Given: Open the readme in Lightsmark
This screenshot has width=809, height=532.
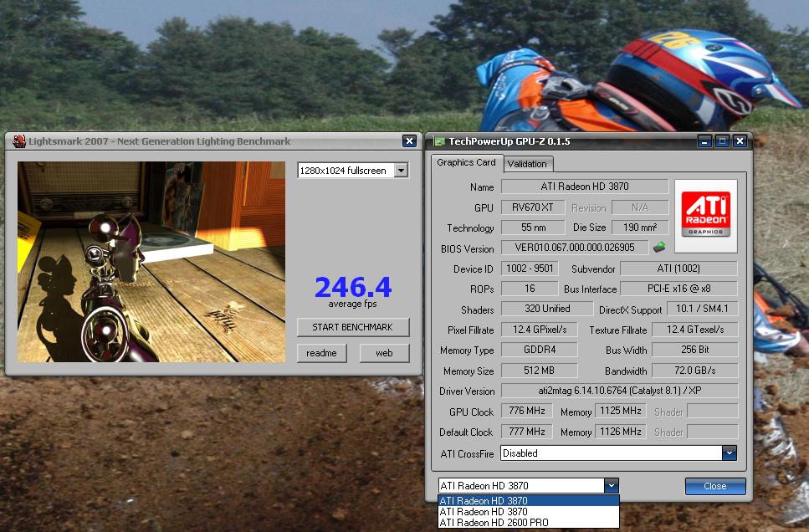Looking at the screenshot, I should point(321,353).
